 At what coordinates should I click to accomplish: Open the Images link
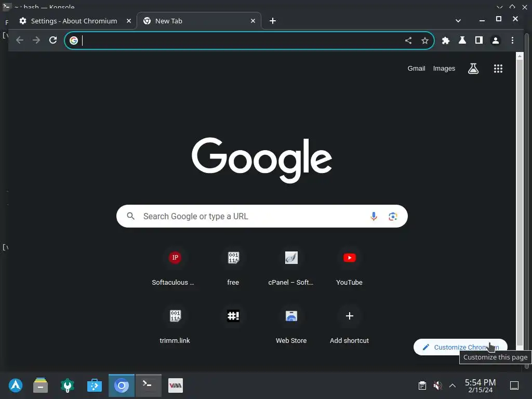coord(444,69)
